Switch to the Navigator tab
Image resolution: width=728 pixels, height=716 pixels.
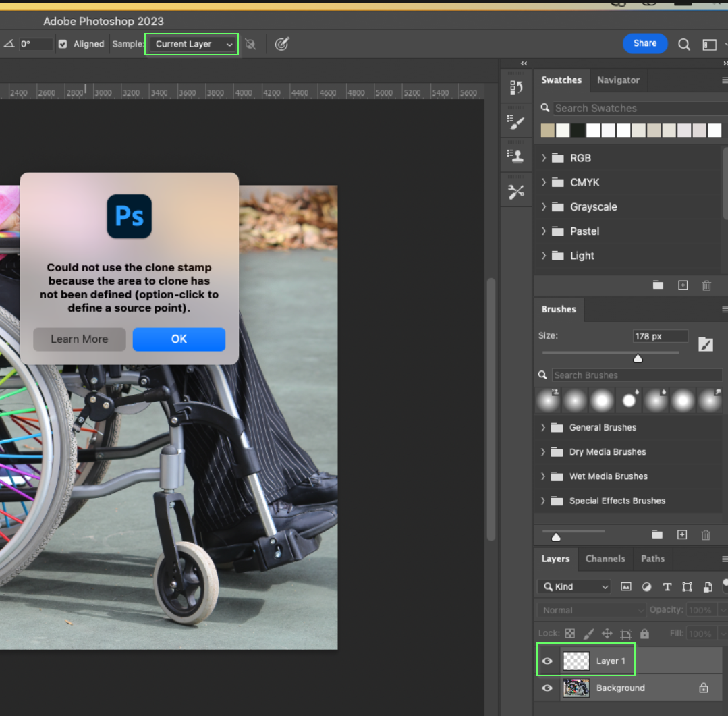click(618, 80)
